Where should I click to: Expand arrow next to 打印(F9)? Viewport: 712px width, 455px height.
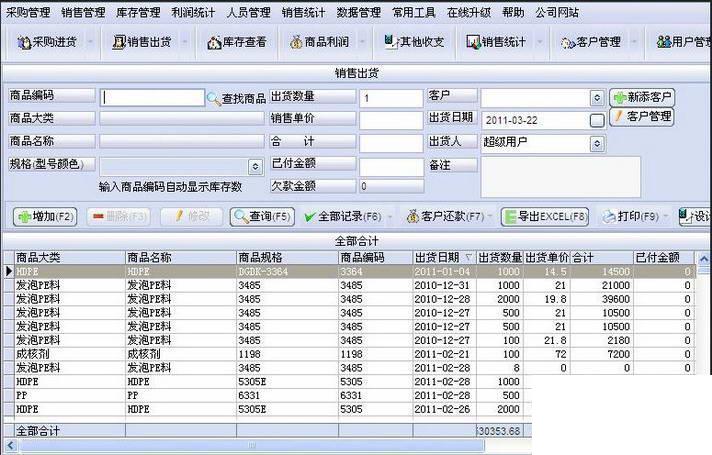pos(666,217)
